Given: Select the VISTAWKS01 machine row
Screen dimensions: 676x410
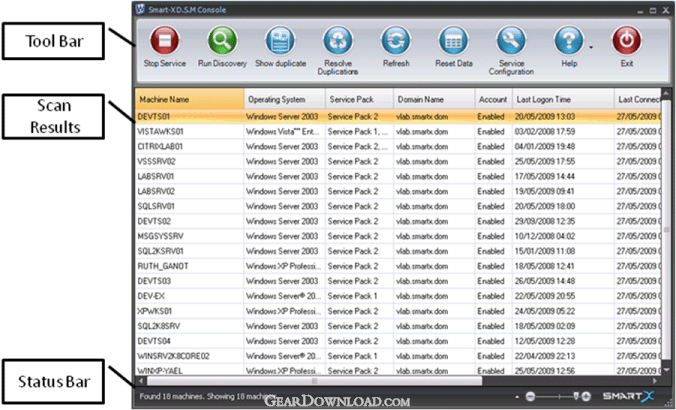Looking at the screenshot, I should click(398, 131).
